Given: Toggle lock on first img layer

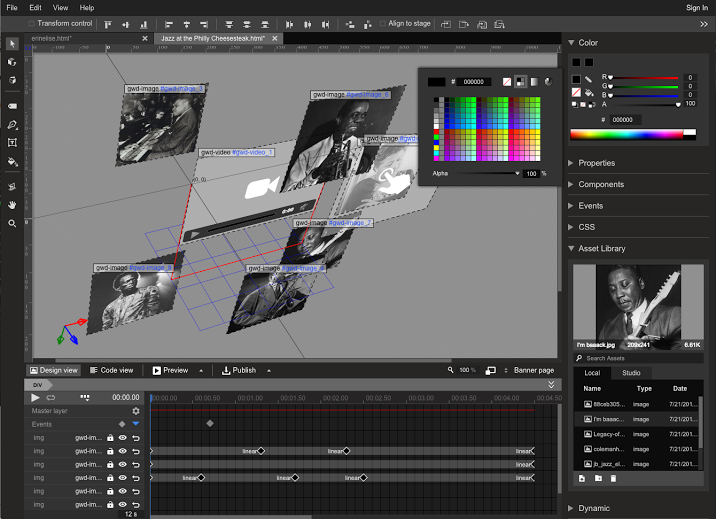Looking at the screenshot, I should coord(110,438).
